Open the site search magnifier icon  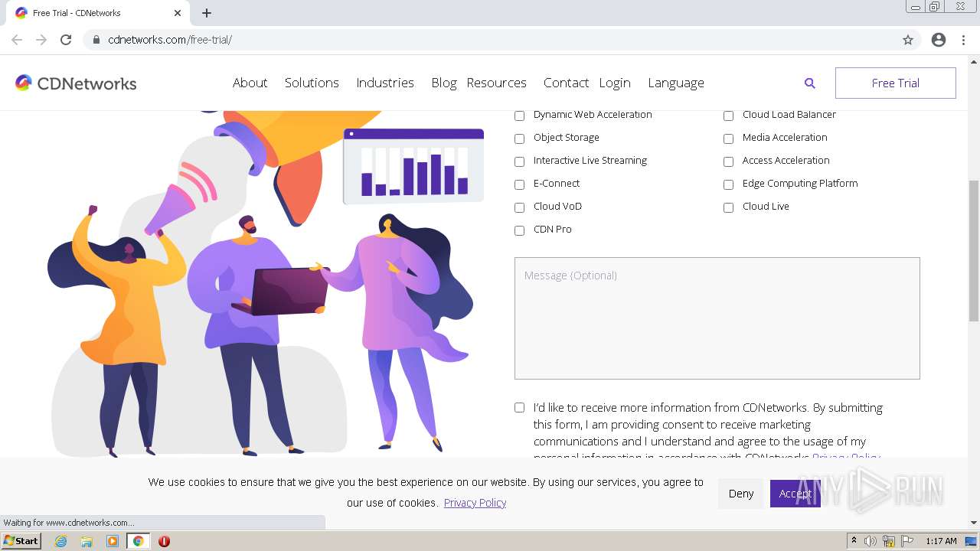click(809, 83)
